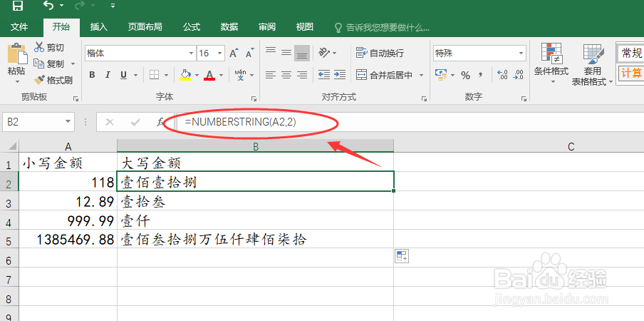This screenshot has width=644, height=321.
Task: Switch to the 审阅 ribbon tab
Action: (x=267, y=27)
